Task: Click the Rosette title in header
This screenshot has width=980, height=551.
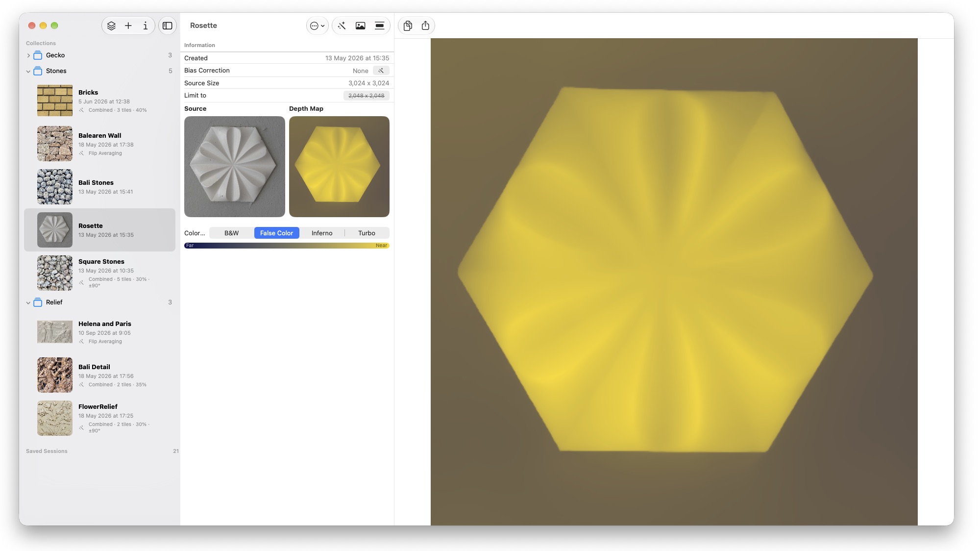Action: (x=203, y=25)
